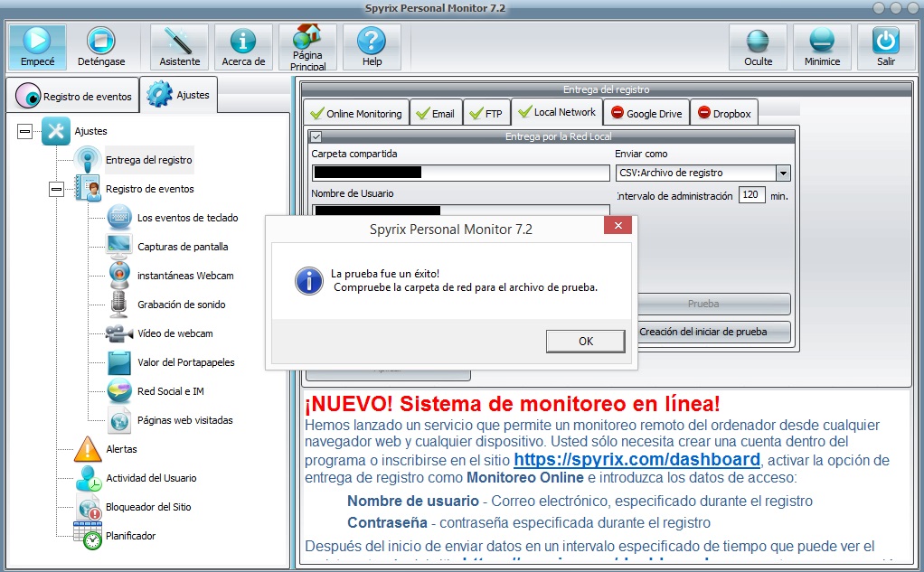924x572 pixels.
Task: Open Actividad del Usuario settings
Action: tap(151, 477)
